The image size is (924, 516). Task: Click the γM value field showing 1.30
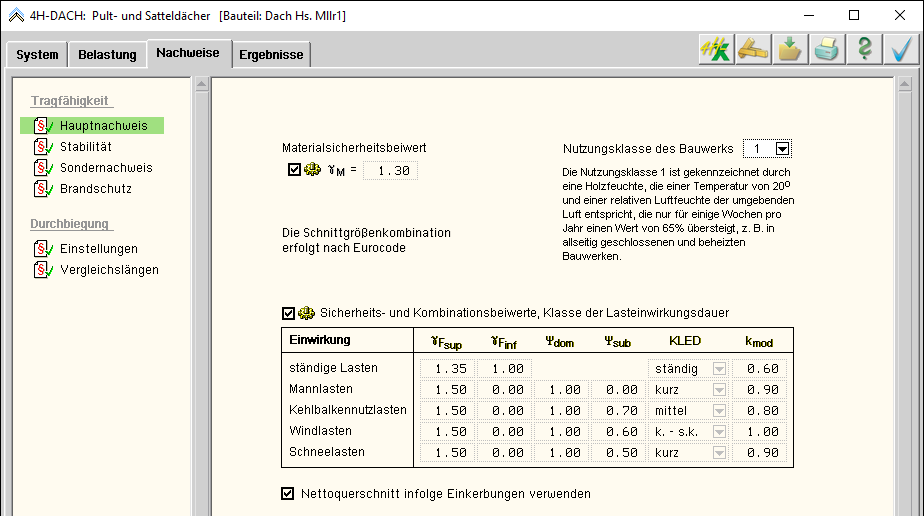tap(390, 171)
